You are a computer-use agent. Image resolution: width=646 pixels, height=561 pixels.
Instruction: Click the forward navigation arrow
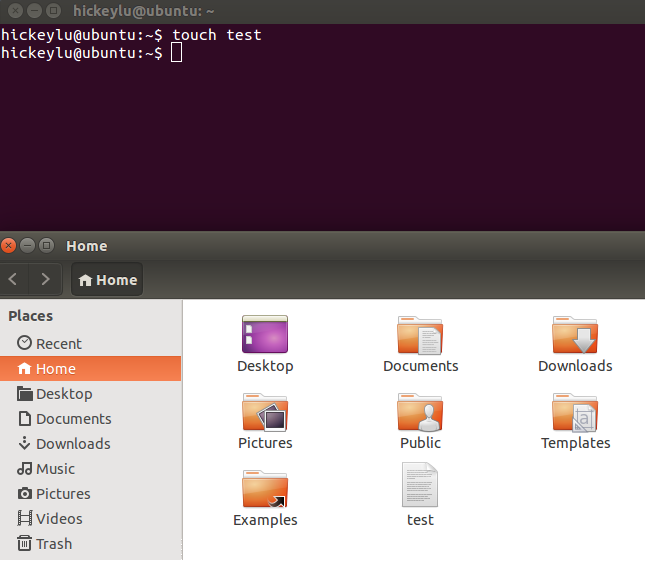[x=45, y=280]
